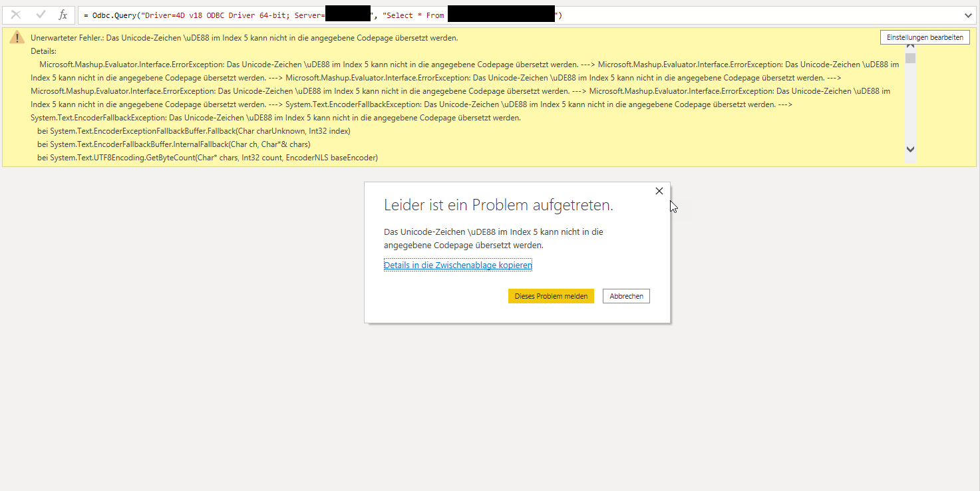Screen dimensions: 980x491
Task: Click the 'EncoderFallbackBuffer.InternalFallback' stack trace line
Action: [174, 144]
